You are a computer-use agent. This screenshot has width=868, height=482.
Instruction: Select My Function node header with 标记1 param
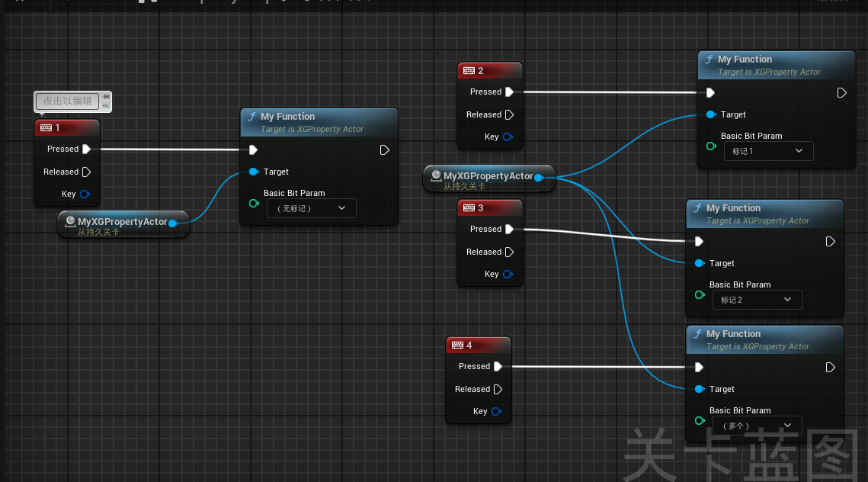776,66
